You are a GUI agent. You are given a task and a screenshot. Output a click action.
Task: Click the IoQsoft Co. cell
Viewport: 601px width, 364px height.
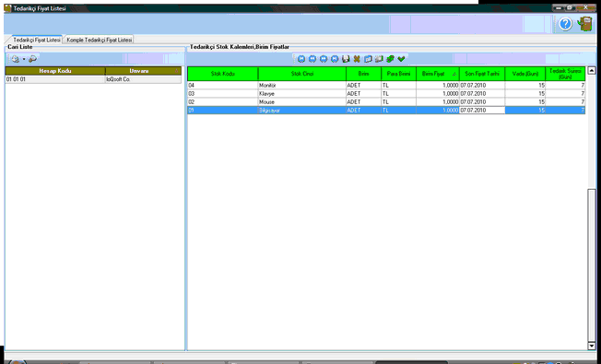(144, 79)
